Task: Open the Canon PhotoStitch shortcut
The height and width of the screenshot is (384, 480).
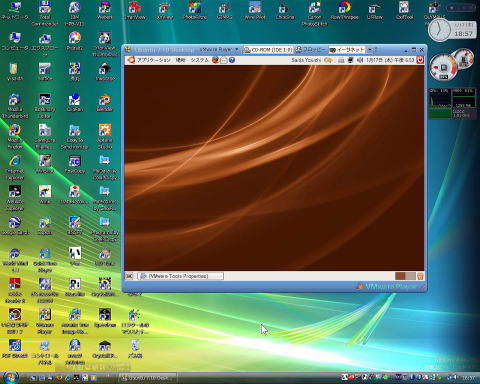Action: pyautogui.click(x=314, y=13)
